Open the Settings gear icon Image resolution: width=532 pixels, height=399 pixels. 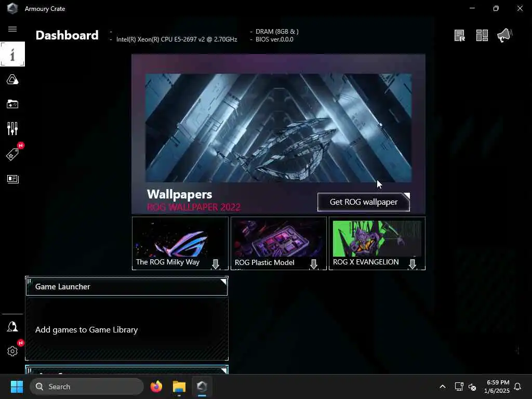[12, 351]
